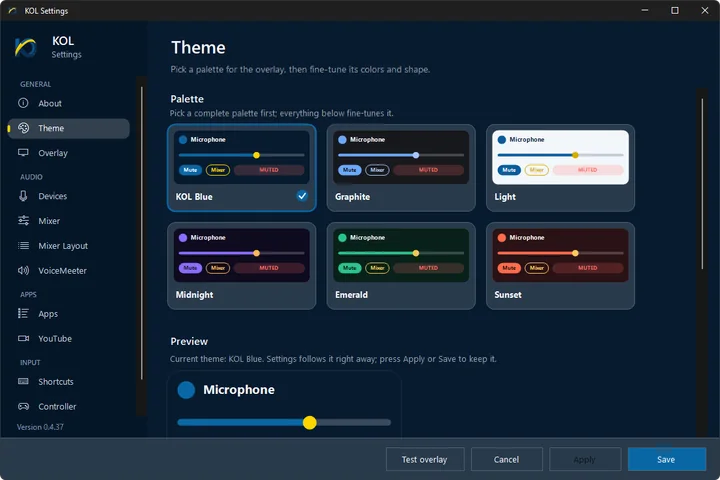Open the Mixer Layout page
This screenshot has width=720, height=480.
[x=69, y=246]
